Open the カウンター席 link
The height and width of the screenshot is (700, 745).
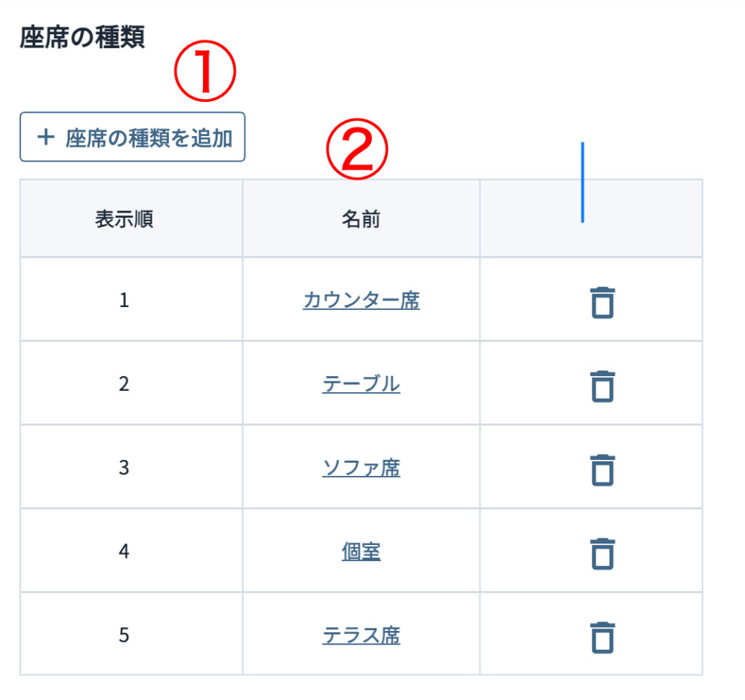coord(361,300)
